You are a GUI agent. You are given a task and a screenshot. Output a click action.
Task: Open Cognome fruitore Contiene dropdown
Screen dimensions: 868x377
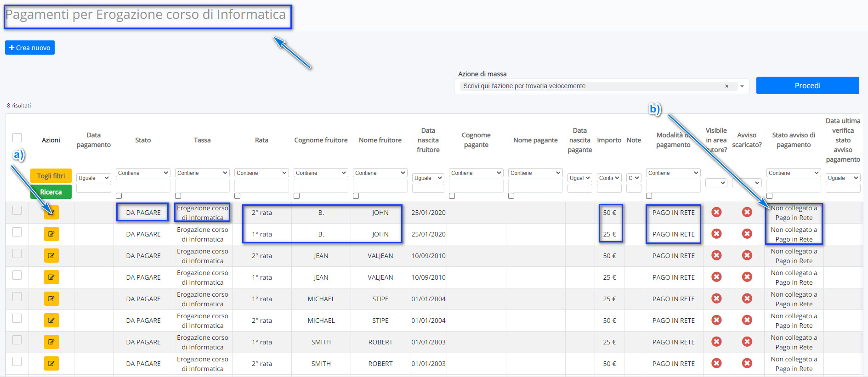click(x=321, y=173)
